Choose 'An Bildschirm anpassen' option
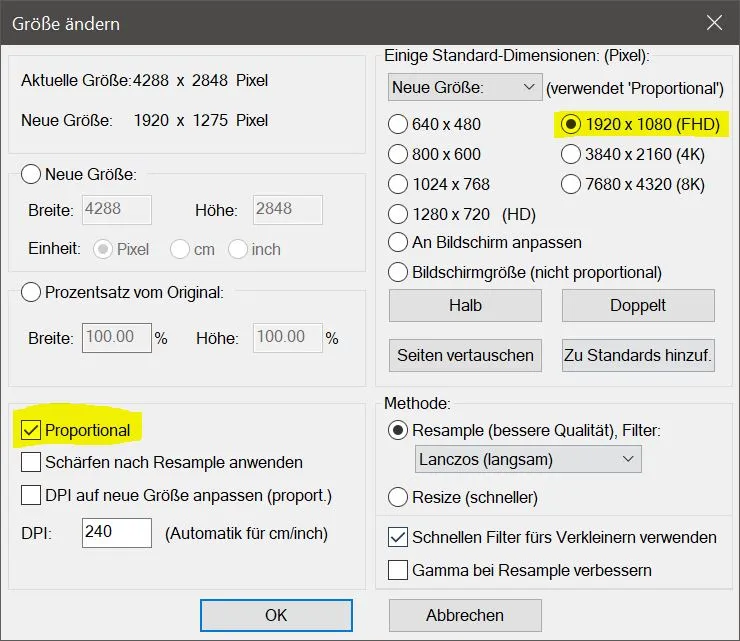 click(x=398, y=243)
